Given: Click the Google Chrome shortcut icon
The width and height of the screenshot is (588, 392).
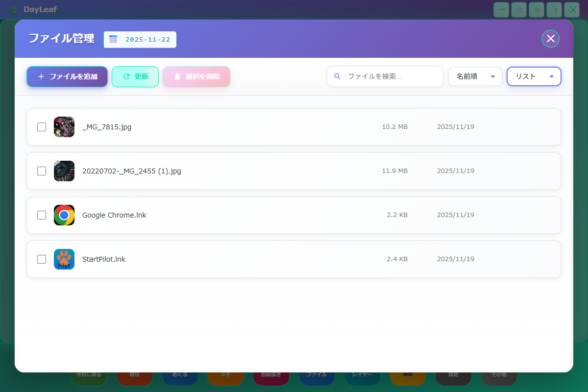Looking at the screenshot, I should coord(64,215).
